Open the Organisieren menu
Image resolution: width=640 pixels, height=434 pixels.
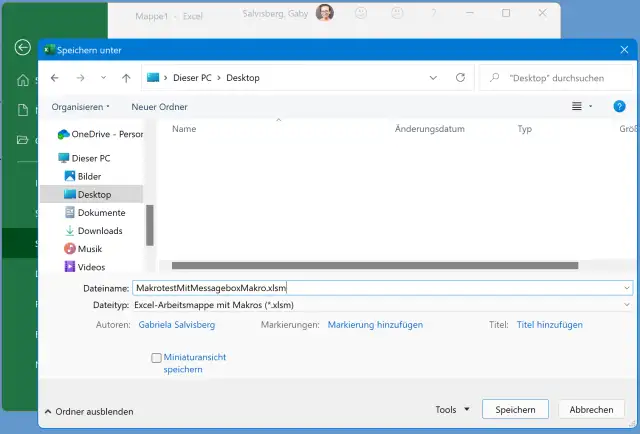(81, 106)
